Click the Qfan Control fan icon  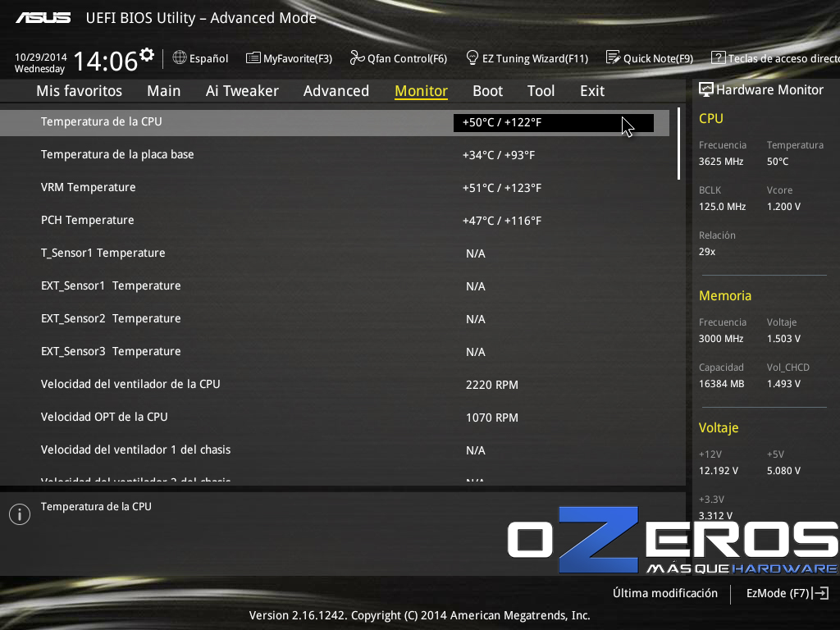click(357, 57)
